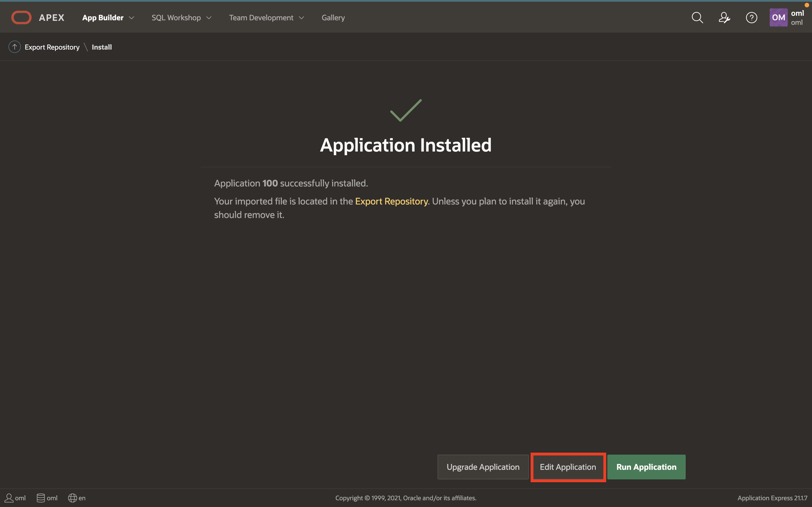Click the Oracle APEX logo icon
The width and height of the screenshot is (812, 507).
click(21, 17)
